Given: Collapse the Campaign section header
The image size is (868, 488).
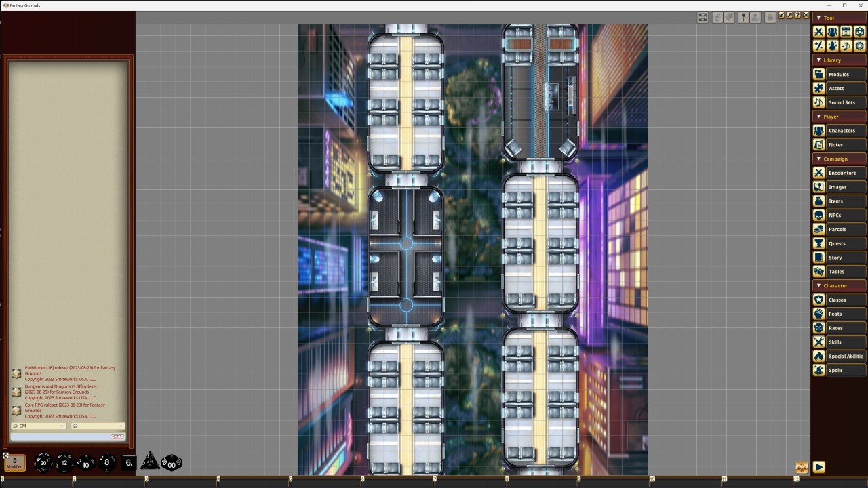Looking at the screenshot, I should click(x=839, y=159).
